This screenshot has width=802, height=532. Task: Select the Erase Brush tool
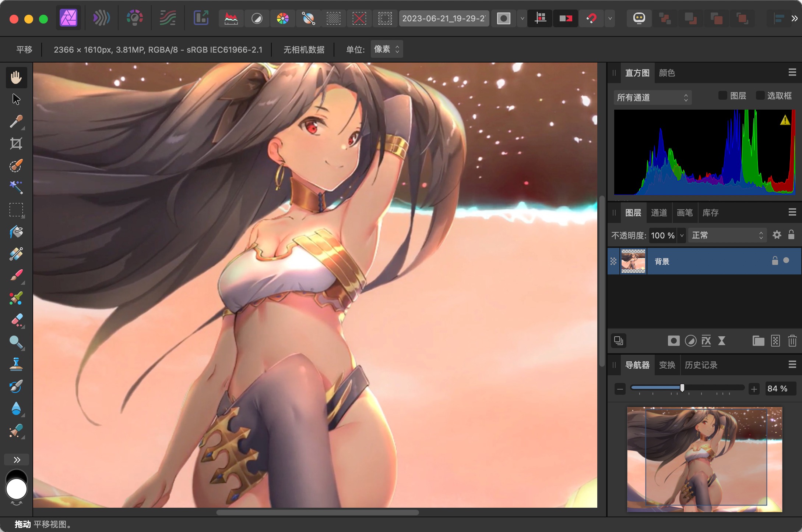point(16,320)
